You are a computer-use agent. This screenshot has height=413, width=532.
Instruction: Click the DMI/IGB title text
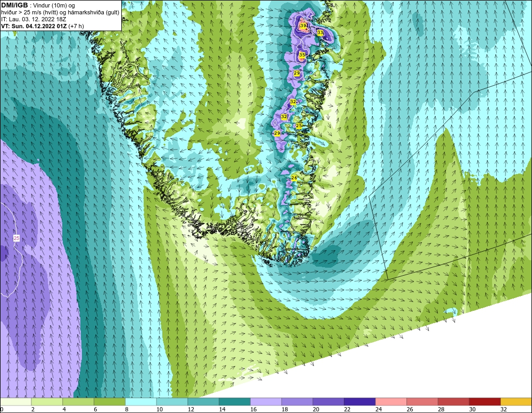point(14,5)
